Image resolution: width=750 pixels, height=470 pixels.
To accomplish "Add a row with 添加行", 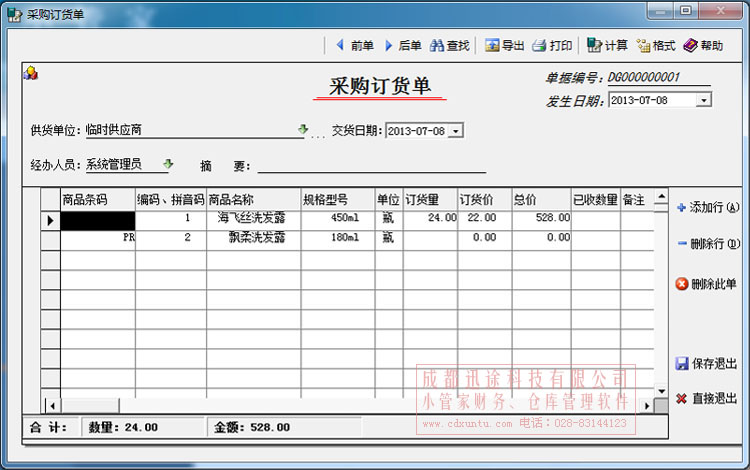I will [x=708, y=208].
